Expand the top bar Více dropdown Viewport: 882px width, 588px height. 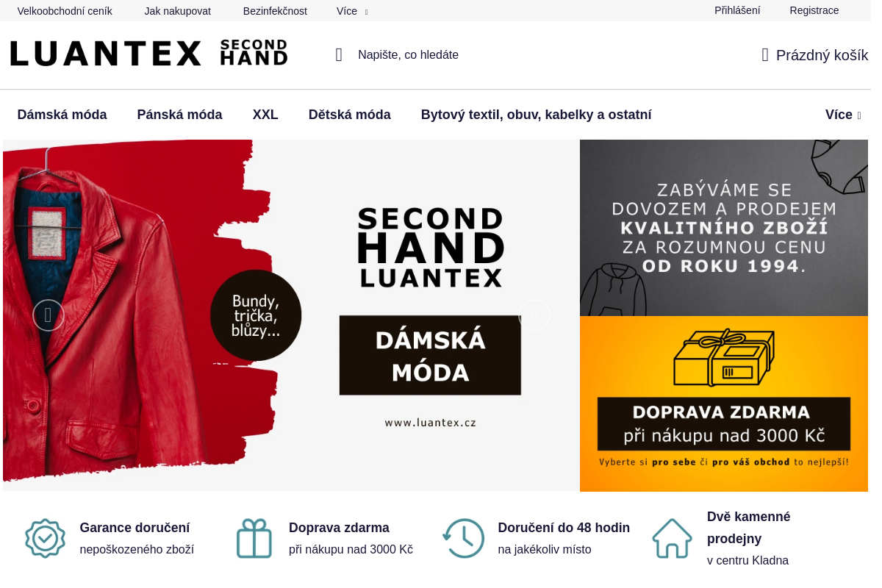352,11
